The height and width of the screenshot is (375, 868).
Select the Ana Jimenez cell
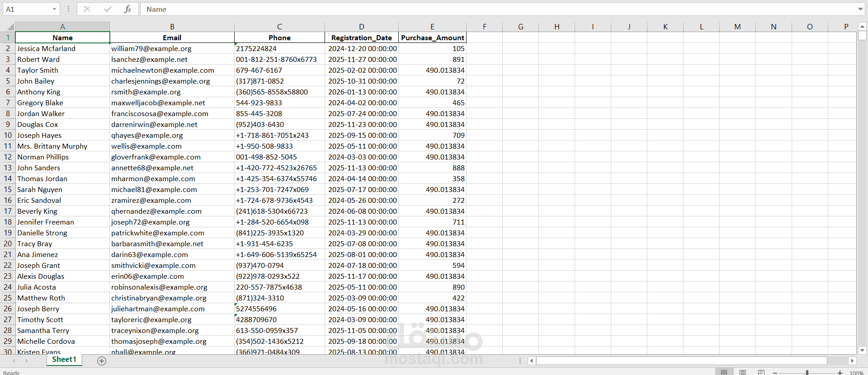tap(62, 254)
